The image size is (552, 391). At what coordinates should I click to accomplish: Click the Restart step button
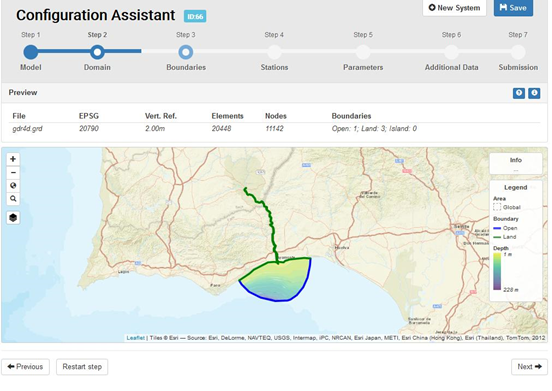tap(82, 367)
